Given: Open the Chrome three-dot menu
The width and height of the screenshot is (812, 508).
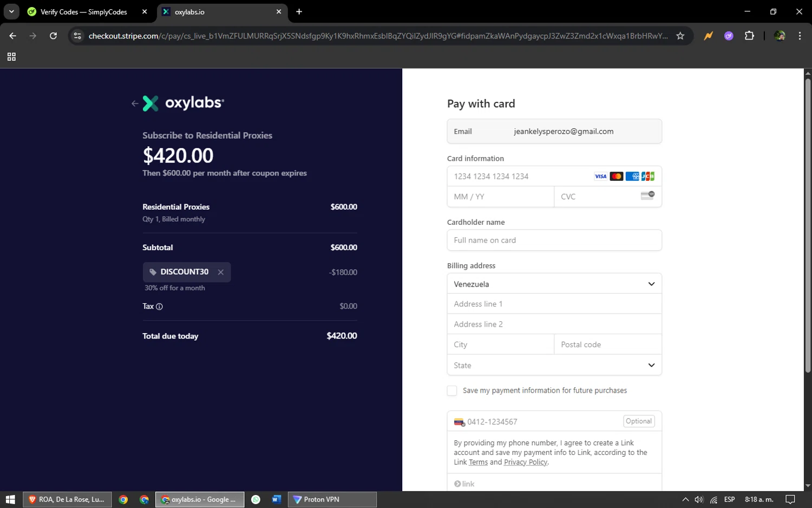Looking at the screenshot, I should (800, 36).
